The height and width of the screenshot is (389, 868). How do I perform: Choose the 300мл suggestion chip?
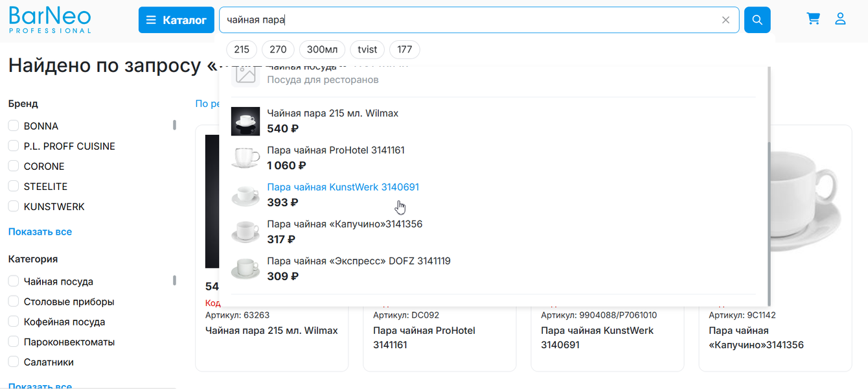(x=322, y=49)
